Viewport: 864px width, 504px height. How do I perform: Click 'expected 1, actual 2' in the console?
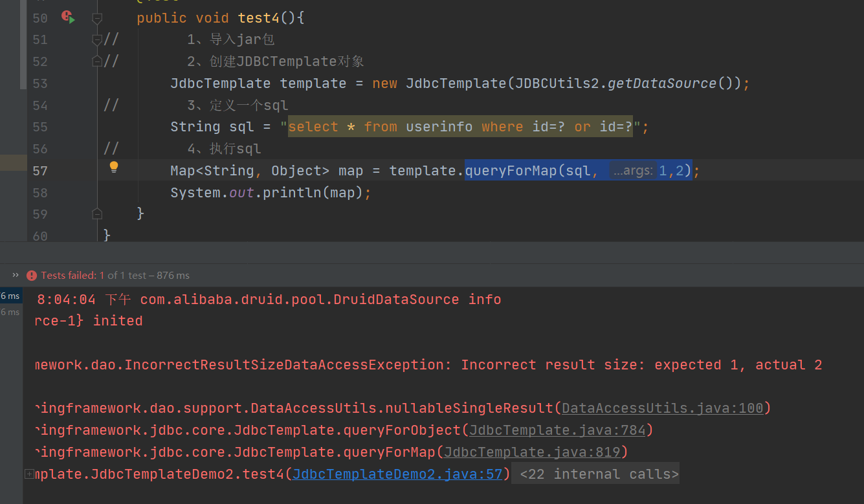[x=738, y=365]
